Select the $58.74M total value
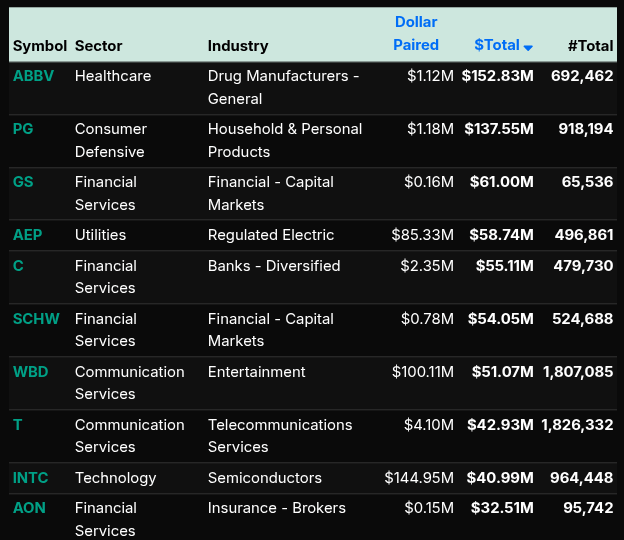 coord(501,235)
